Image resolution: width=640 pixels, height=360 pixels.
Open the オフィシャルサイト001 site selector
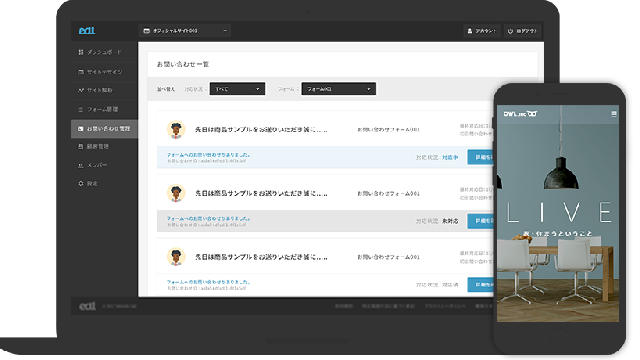tap(184, 31)
